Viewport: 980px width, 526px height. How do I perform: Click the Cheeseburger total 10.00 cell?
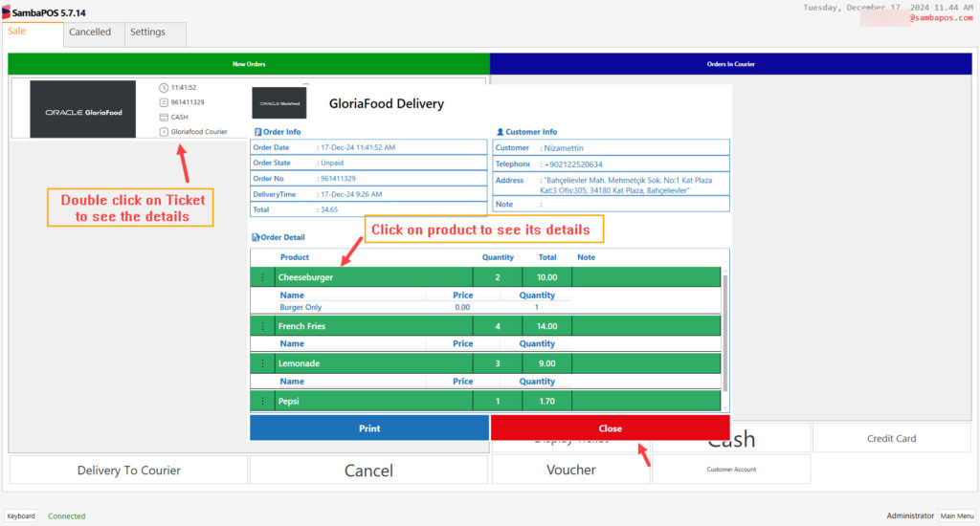click(546, 276)
